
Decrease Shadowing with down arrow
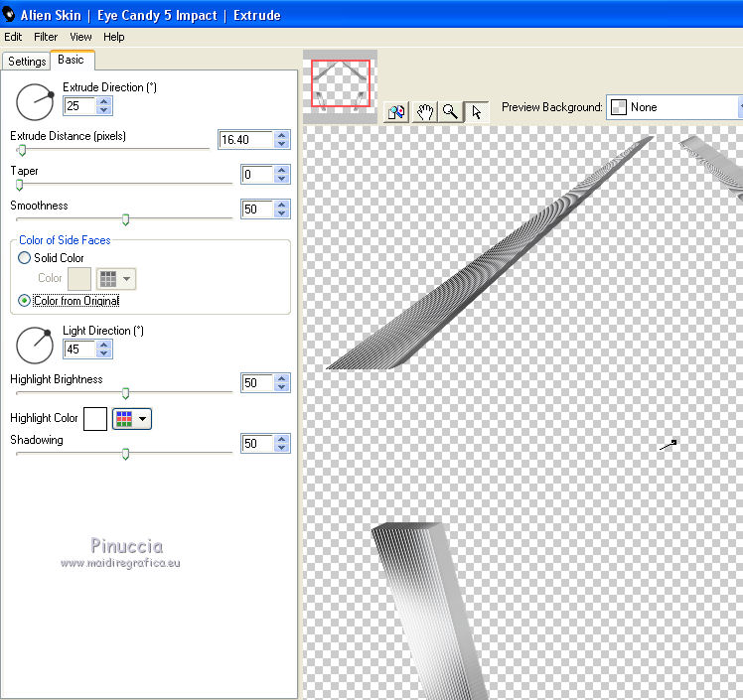282,448
